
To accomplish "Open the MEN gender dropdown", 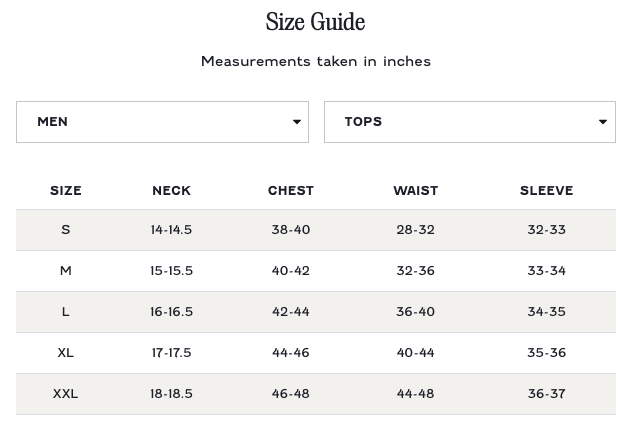I will (162, 122).
